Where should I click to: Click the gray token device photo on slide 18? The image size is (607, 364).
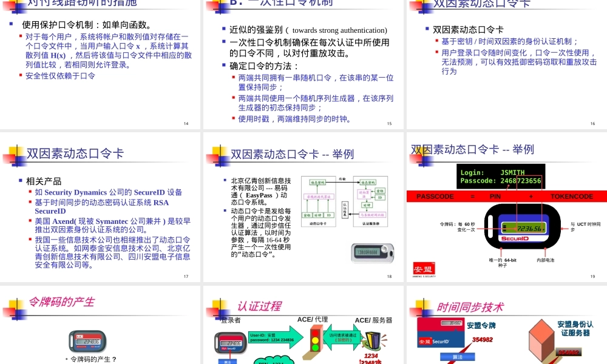[x=373, y=253]
